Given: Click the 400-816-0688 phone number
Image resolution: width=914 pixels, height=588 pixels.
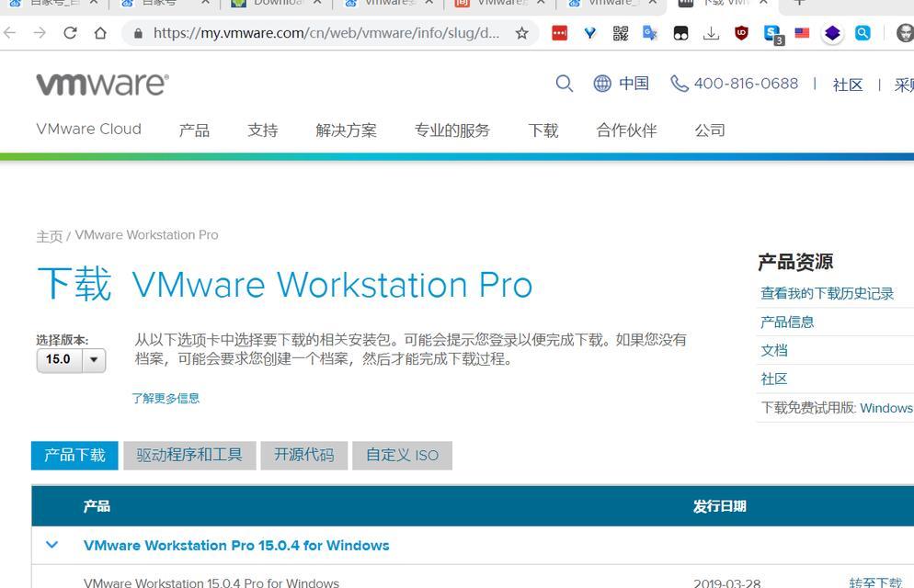Looking at the screenshot, I should [x=746, y=84].
